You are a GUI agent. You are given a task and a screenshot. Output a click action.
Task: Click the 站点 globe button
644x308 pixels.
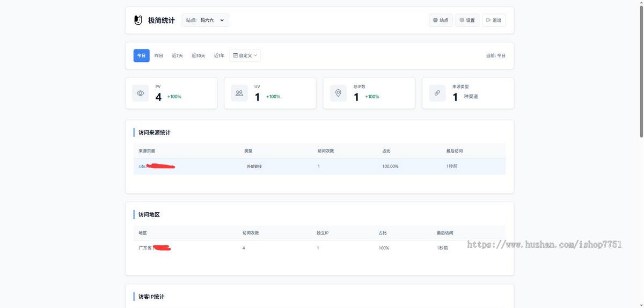(x=441, y=20)
